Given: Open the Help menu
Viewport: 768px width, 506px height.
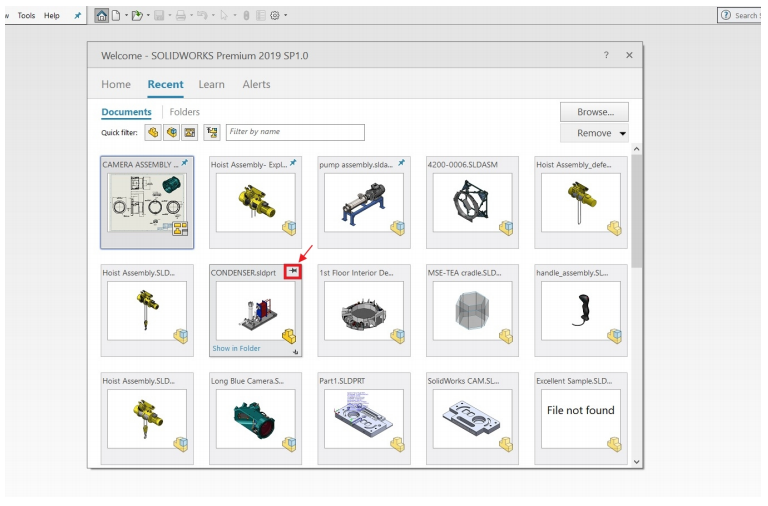Looking at the screenshot, I should click(x=52, y=16).
